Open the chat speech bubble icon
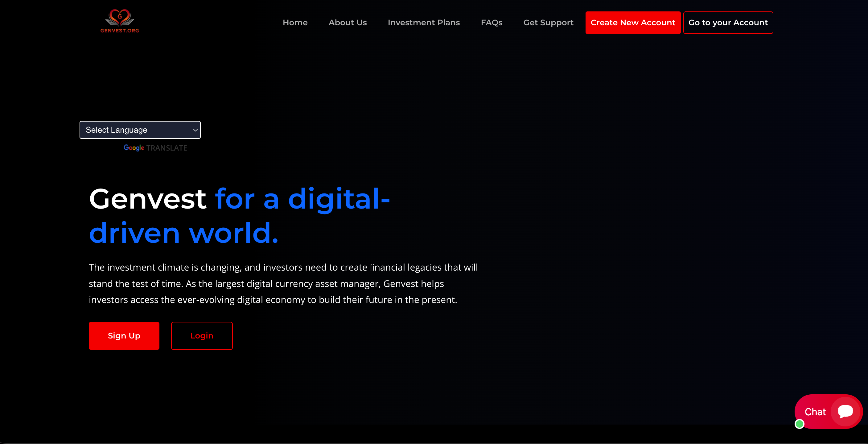The height and width of the screenshot is (444, 868). tap(845, 411)
